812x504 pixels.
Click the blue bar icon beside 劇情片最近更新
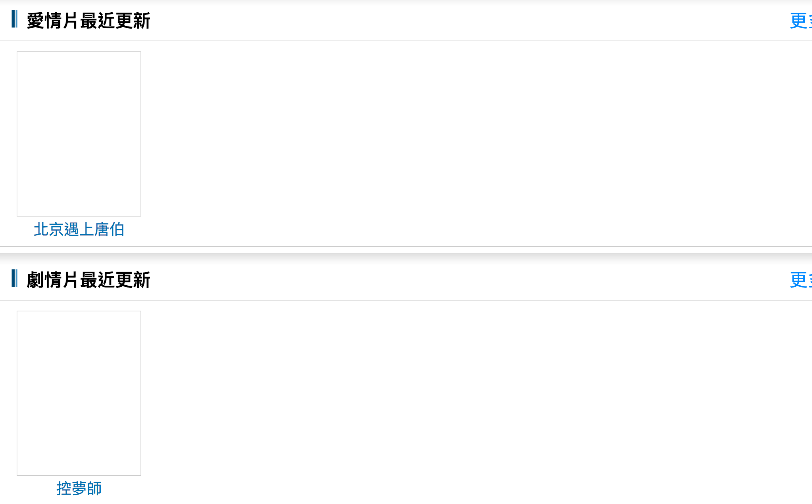coord(14,278)
